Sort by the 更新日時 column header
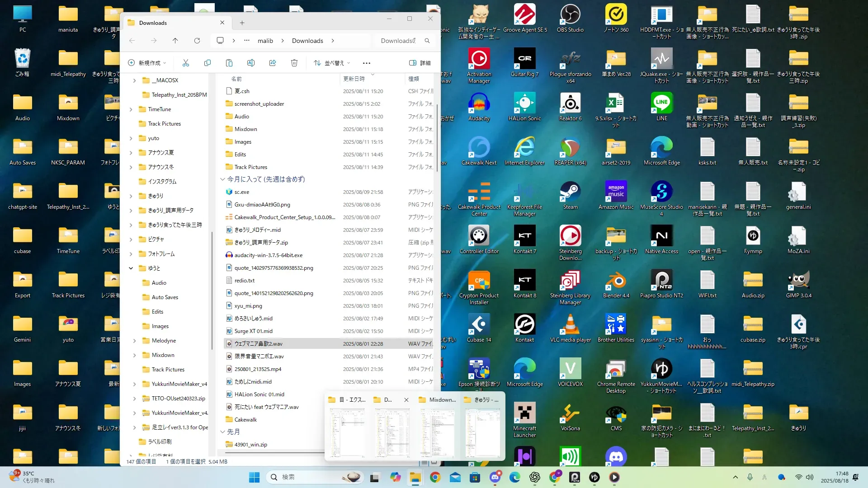 tap(354, 79)
